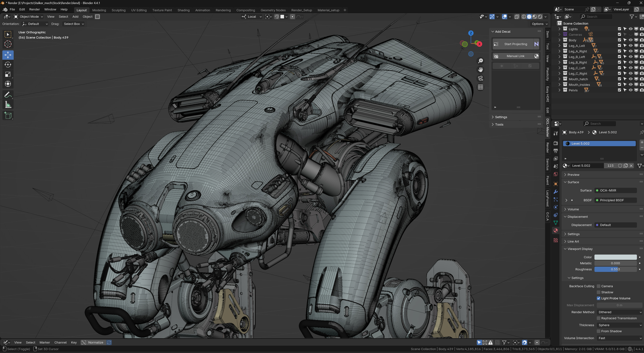Switch to wireframe viewport shading
Image resolution: width=644 pixels, height=353 pixels.
(524, 17)
